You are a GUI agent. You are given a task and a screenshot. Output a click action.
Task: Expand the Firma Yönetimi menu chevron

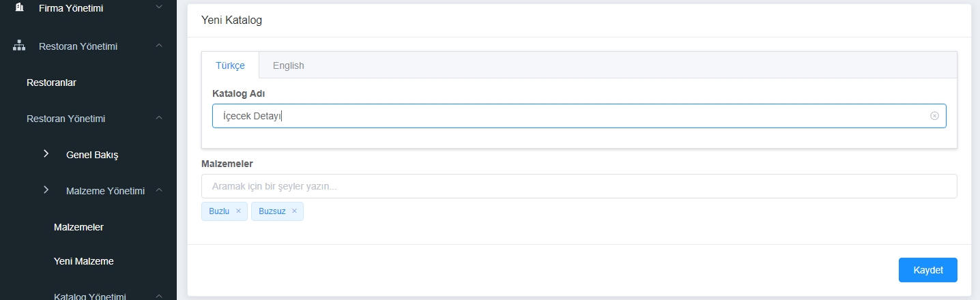(159, 7)
